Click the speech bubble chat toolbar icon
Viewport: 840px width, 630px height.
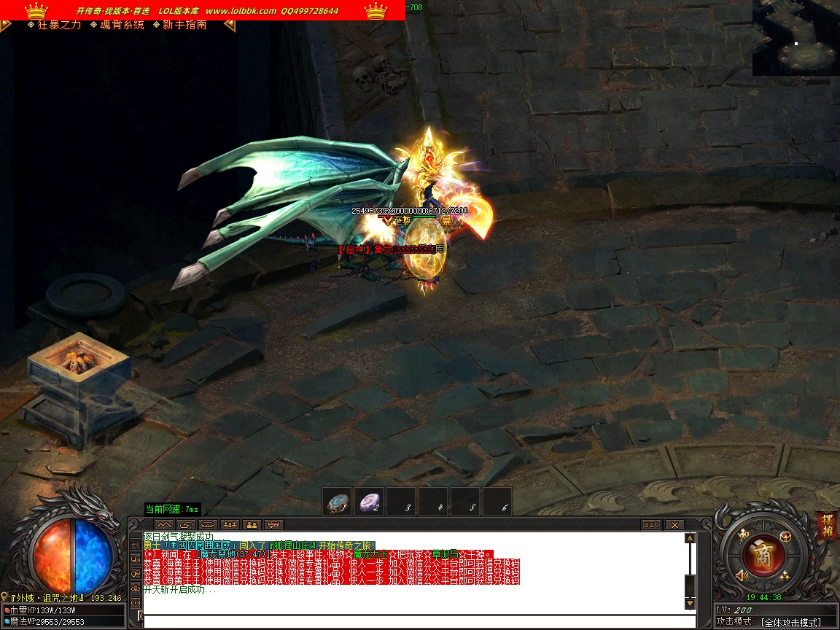(x=273, y=524)
